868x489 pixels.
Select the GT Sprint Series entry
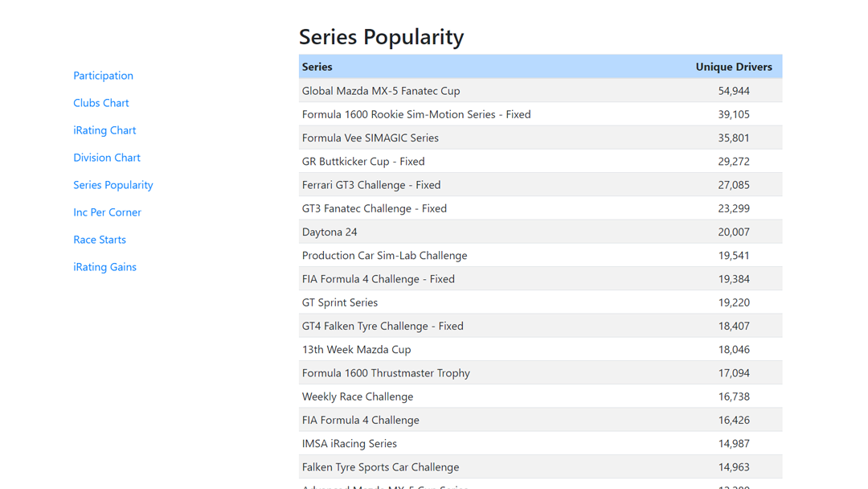(x=339, y=302)
